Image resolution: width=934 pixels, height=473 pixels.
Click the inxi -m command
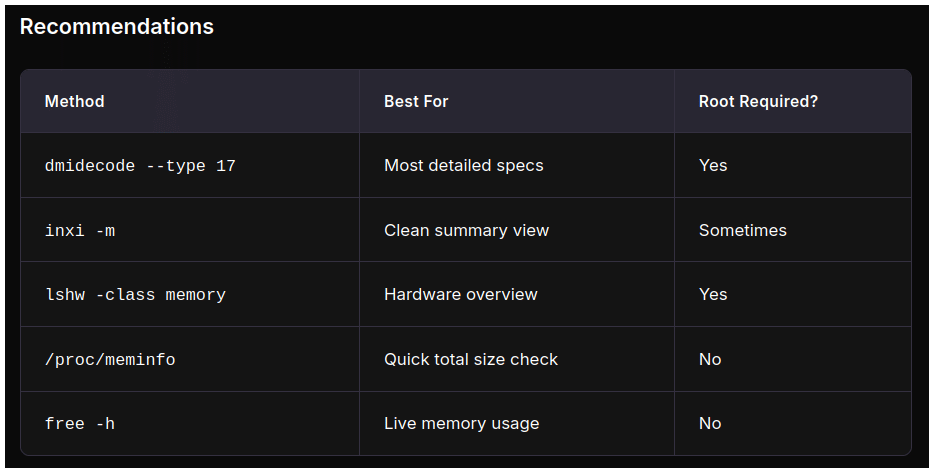(80, 231)
